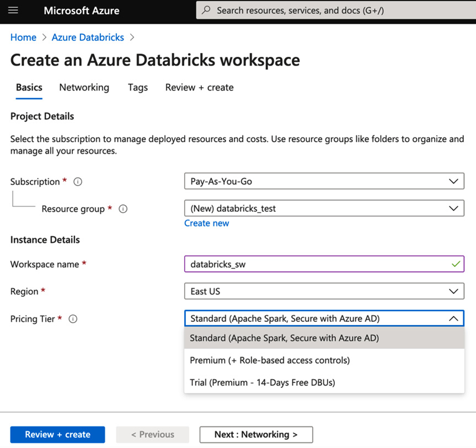Switch to the Basics tab
This screenshot has width=476, height=448.
[29, 88]
